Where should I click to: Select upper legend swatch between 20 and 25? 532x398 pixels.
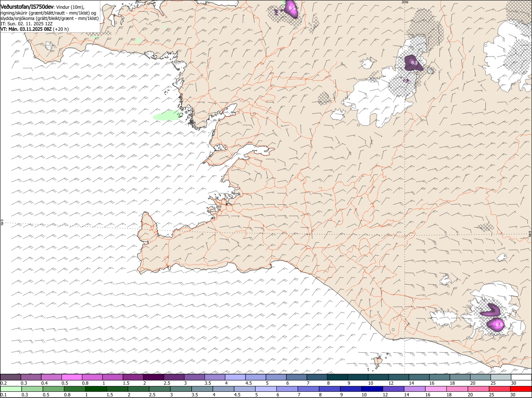coord(480,377)
